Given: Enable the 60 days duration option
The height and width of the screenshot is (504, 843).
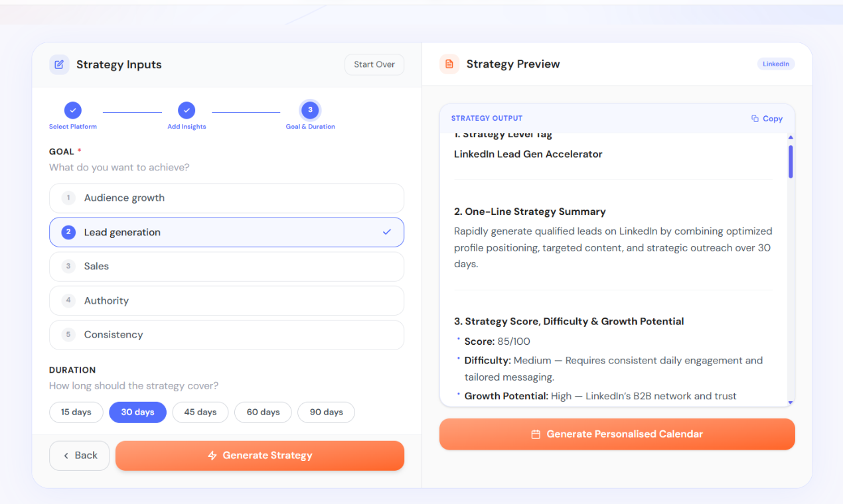Looking at the screenshot, I should [x=263, y=412].
